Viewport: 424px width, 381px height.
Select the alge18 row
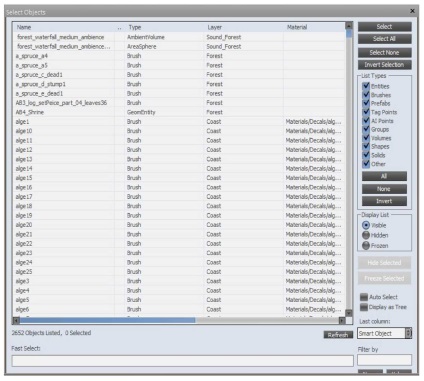tap(179, 206)
